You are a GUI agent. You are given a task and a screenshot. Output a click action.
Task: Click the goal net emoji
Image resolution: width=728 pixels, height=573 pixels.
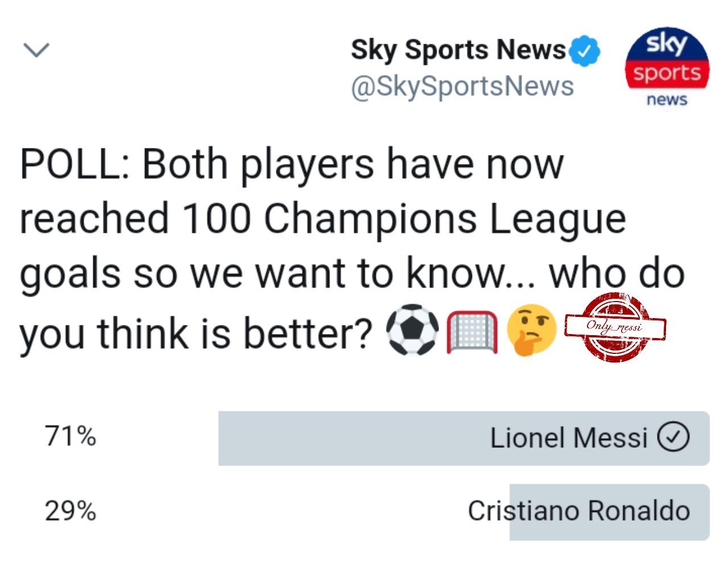point(473,332)
